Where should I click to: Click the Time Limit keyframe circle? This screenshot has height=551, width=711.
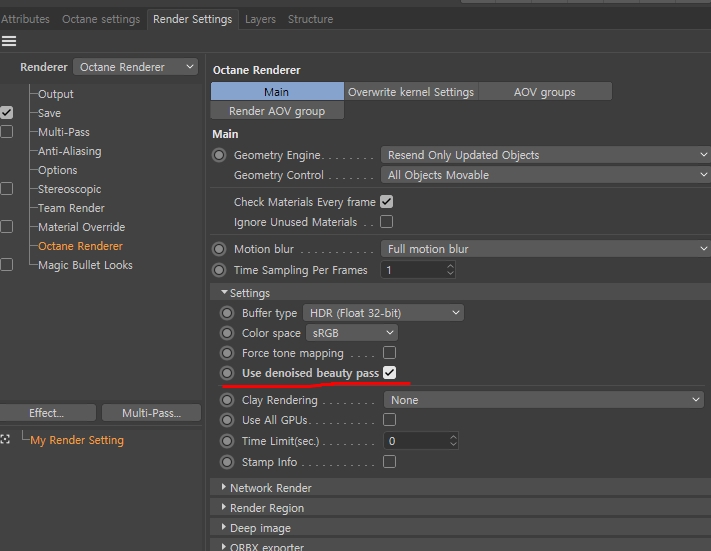coord(227,441)
